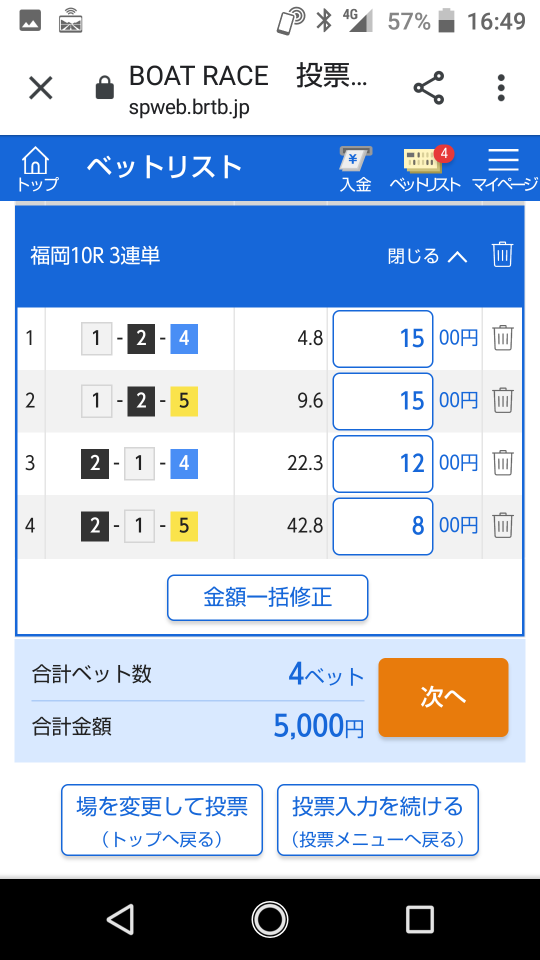Close the browser tab with X icon
540x960 pixels.
pos(40,88)
